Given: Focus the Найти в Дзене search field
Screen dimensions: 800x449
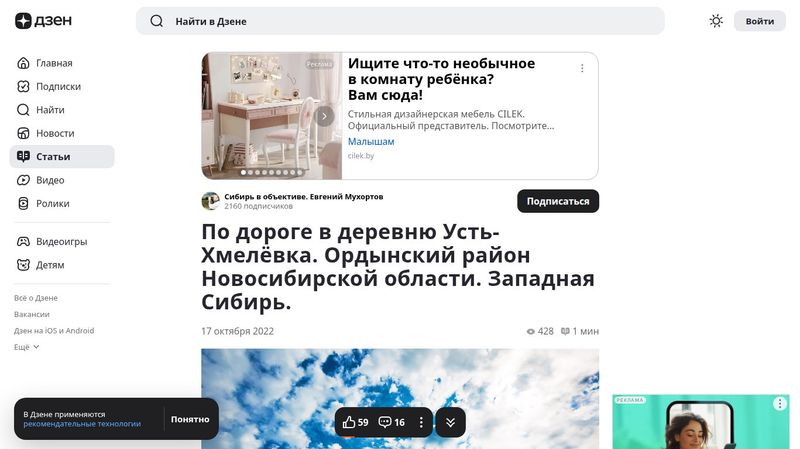Looking at the screenshot, I should [x=400, y=21].
